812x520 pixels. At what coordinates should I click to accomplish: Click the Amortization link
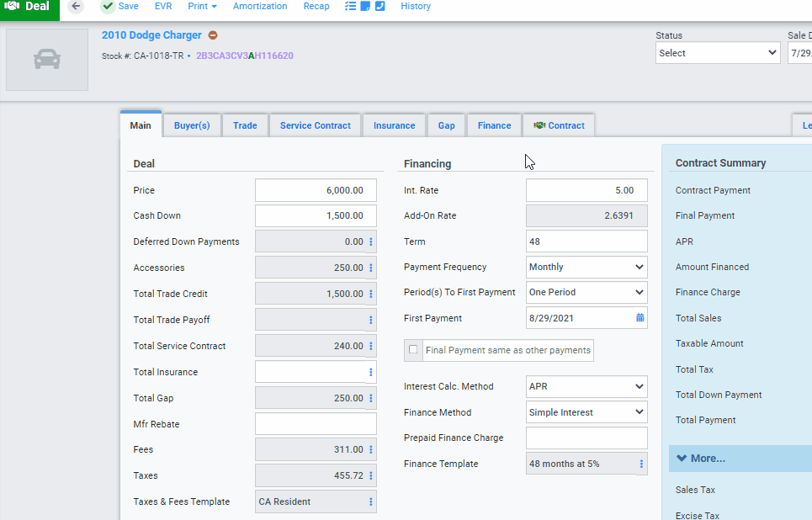[259, 6]
